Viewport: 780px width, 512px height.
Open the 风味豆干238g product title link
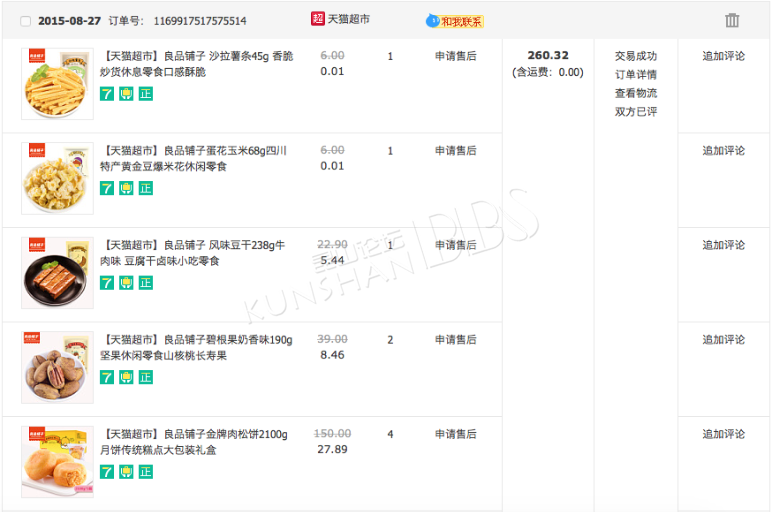click(193, 253)
